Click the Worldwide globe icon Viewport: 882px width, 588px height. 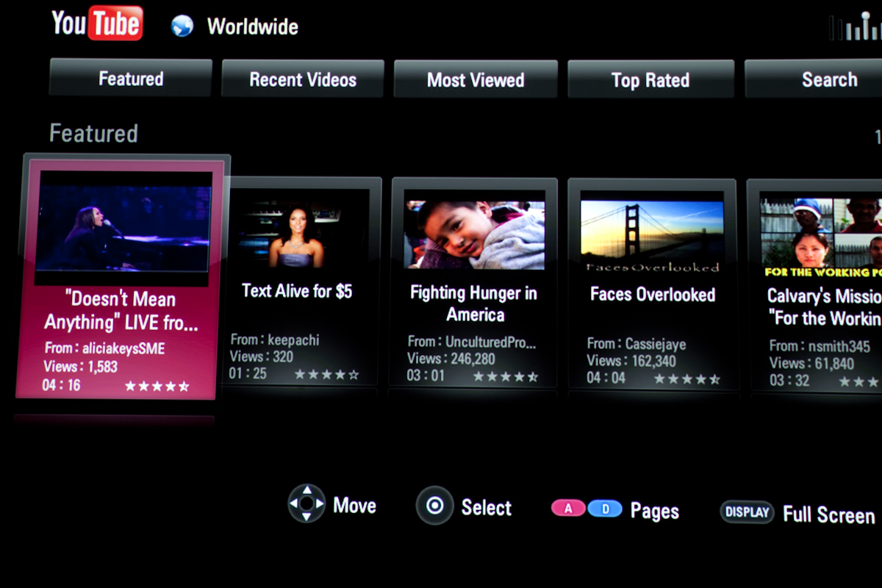tap(182, 27)
